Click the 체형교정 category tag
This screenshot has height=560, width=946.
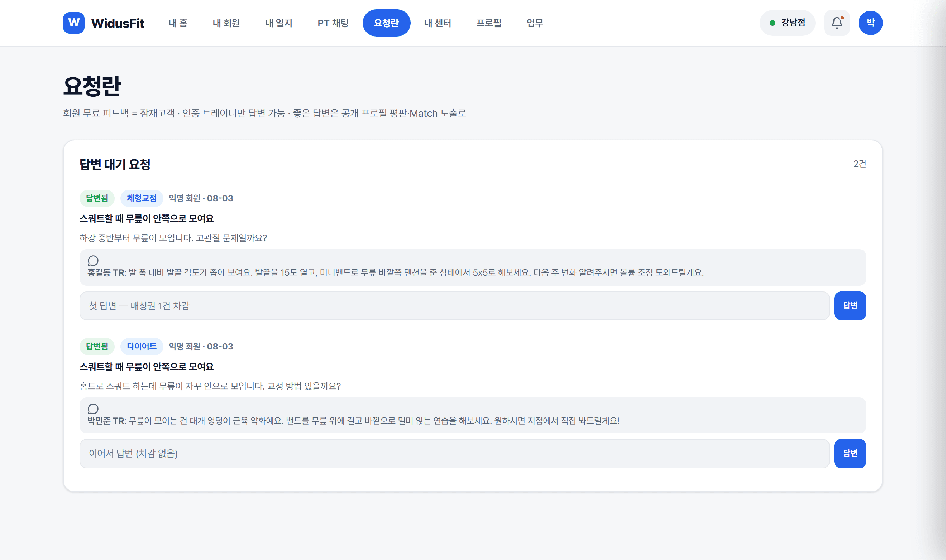tap(142, 198)
